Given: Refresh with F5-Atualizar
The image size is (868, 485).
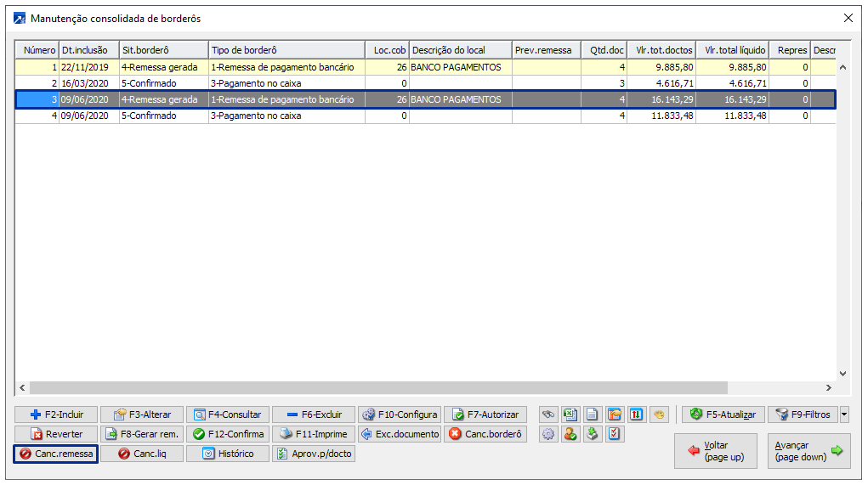Looking at the screenshot, I should pyautogui.click(x=723, y=415).
